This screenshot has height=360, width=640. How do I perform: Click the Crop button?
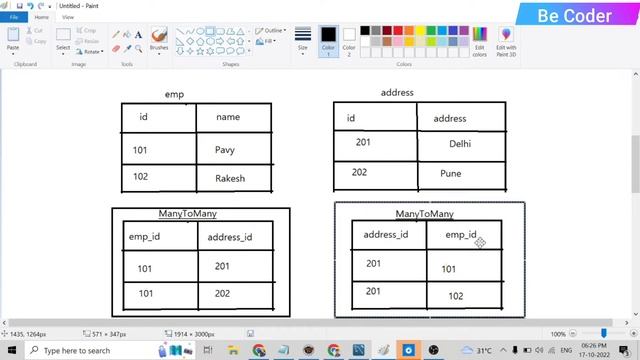[86, 31]
